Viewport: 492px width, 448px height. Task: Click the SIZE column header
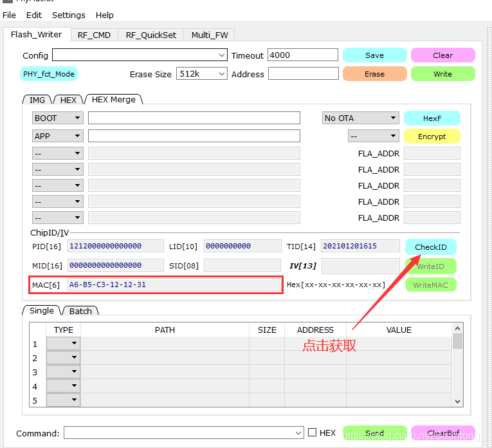[x=267, y=330]
